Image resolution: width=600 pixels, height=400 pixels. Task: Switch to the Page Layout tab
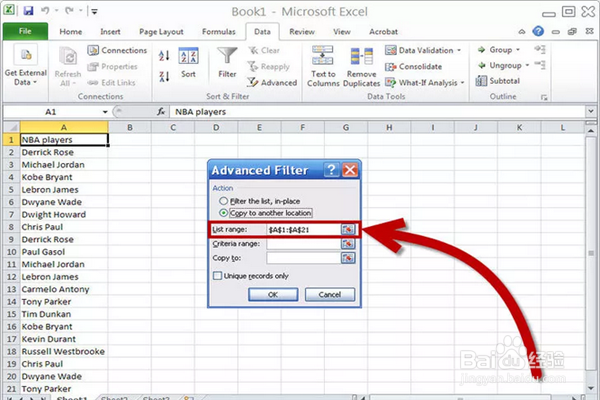pyautogui.click(x=161, y=32)
